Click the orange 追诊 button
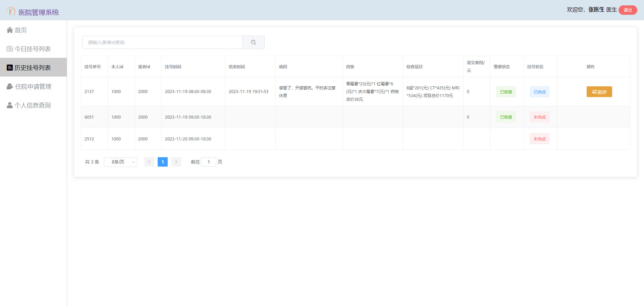Image resolution: width=644 pixels, height=306 pixels. (599, 92)
